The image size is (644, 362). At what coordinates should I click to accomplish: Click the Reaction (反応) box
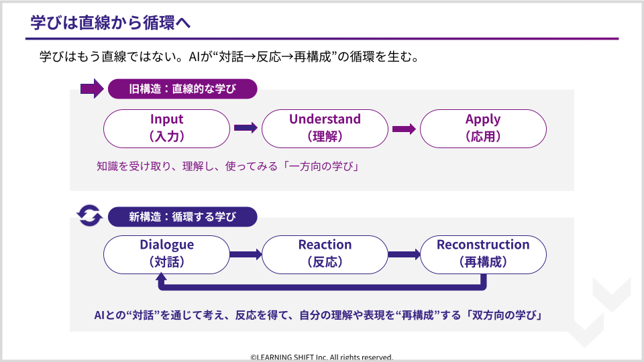click(x=325, y=254)
